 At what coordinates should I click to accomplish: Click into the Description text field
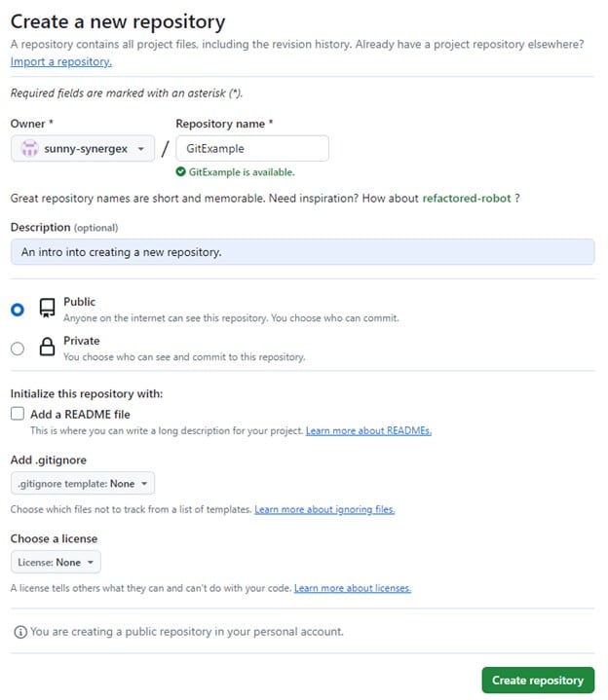point(302,251)
